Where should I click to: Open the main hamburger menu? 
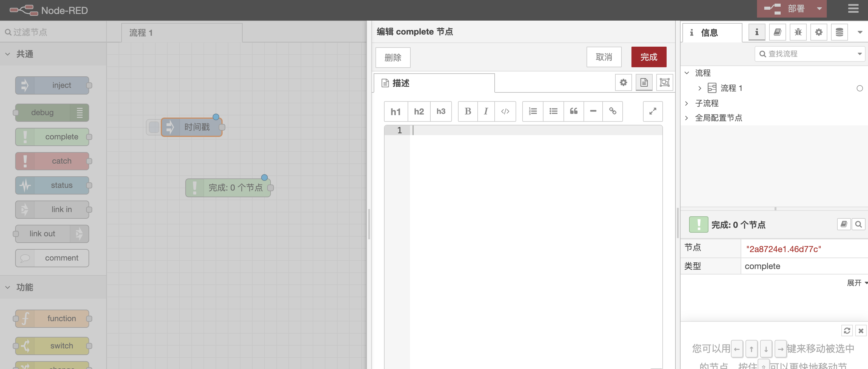[853, 9]
